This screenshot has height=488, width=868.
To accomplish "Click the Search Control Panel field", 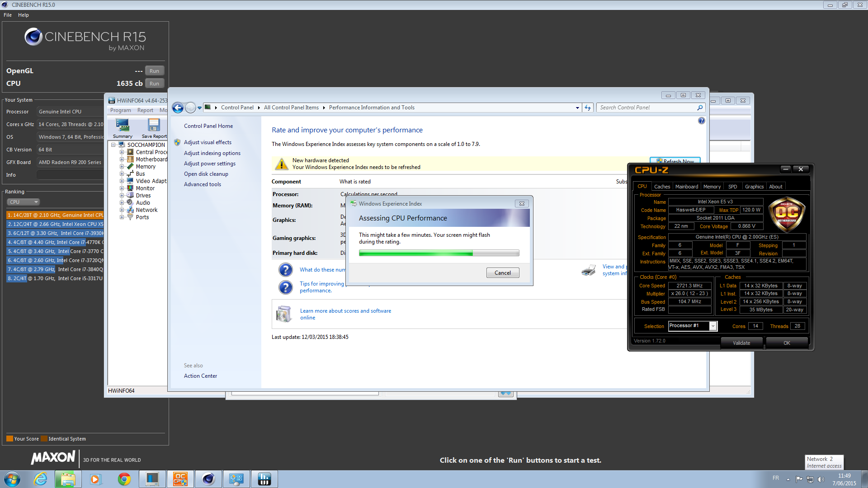I will click(x=646, y=108).
